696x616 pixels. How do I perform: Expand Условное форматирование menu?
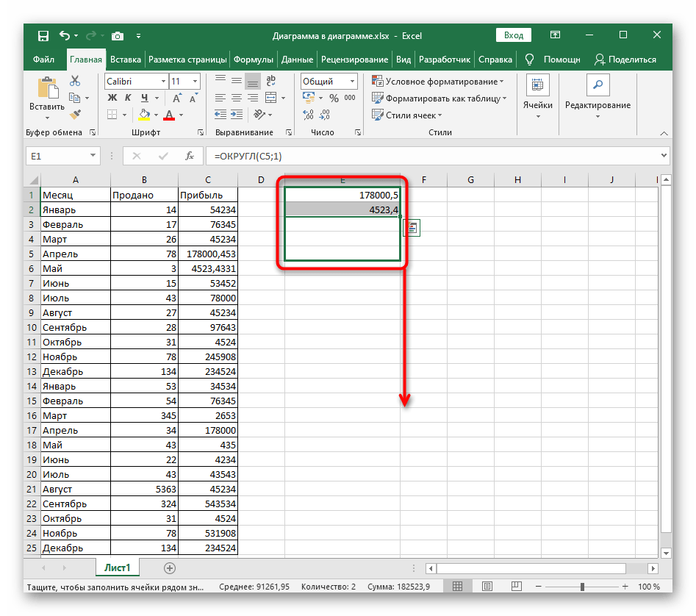(438, 81)
